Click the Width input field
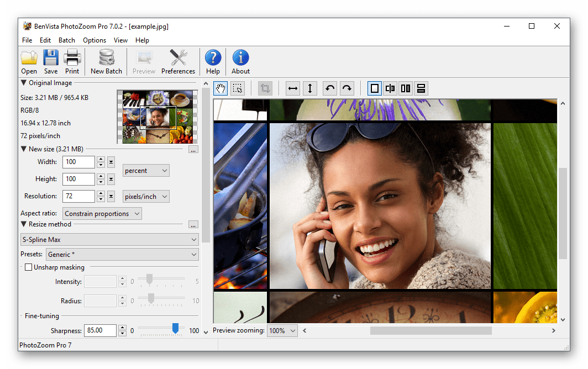 click(78, 162)
